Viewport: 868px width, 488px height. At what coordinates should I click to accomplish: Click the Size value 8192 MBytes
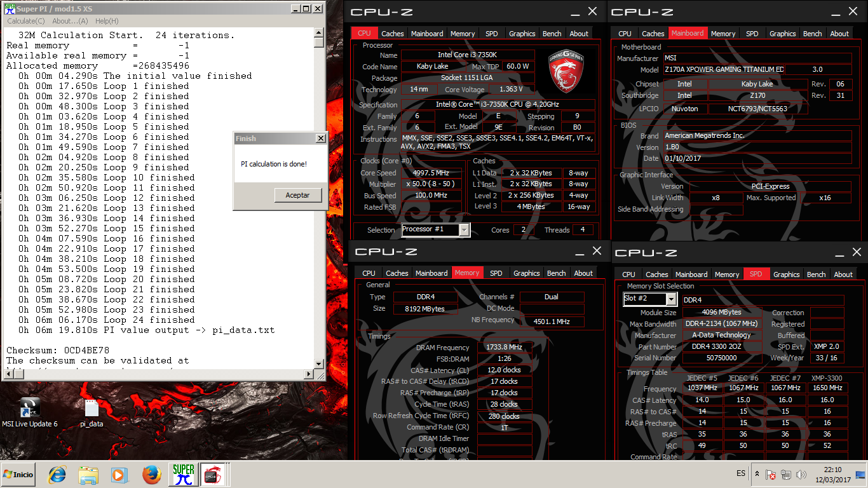point(425,309)
